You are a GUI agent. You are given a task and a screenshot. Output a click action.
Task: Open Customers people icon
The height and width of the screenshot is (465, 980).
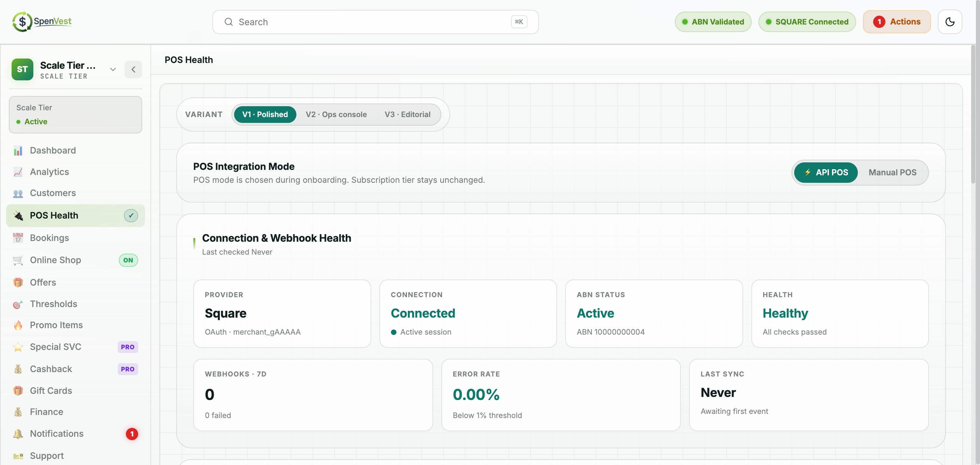point(18,193)
